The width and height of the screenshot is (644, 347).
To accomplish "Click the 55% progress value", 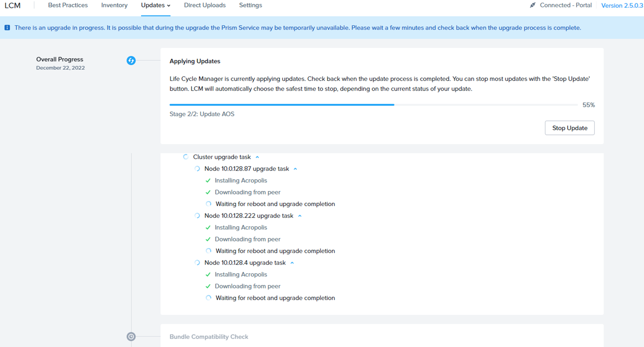I will [589, 105].
